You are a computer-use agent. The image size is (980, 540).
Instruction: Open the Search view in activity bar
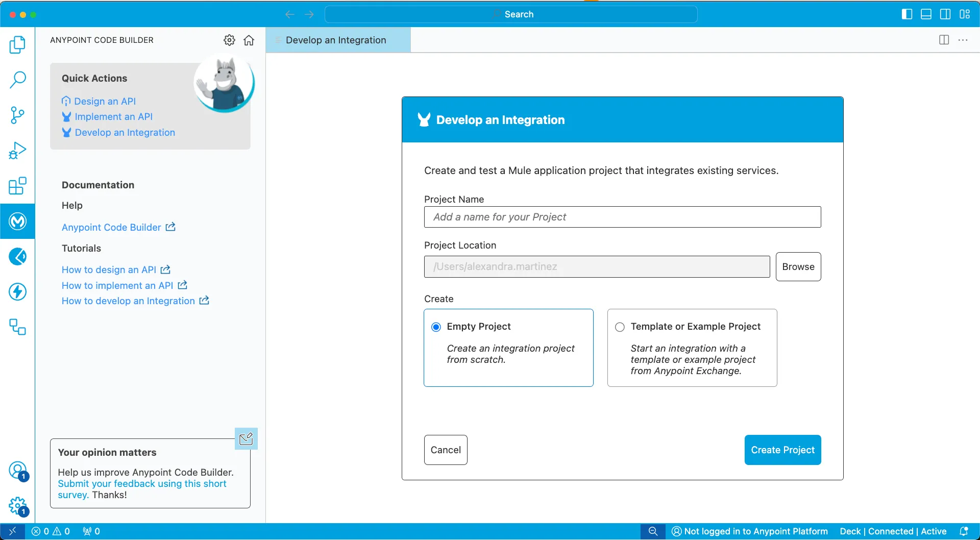coord(17,80)
